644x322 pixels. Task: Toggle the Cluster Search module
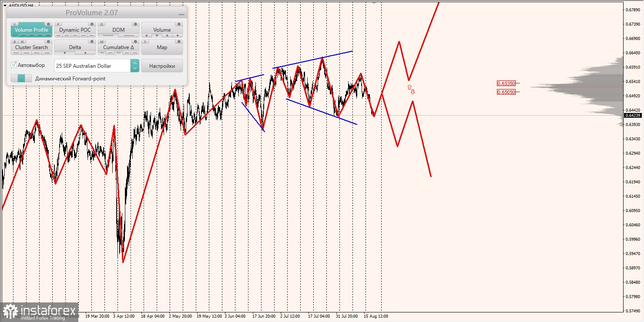(x=31, y=47)
